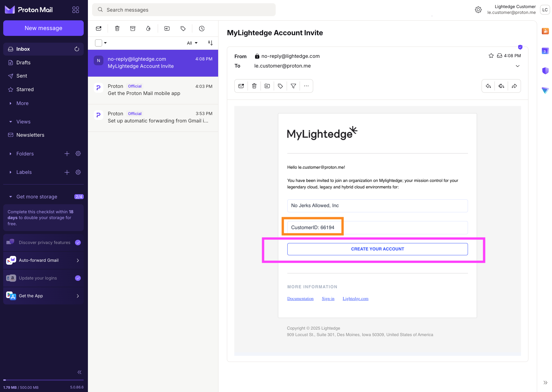
Task: Open the Documentation link
Action: coord(300,299)
